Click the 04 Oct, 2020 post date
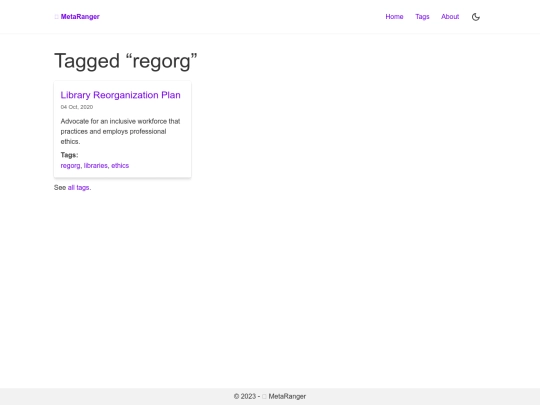Screen dimensions: 540x405 click(77, 107)
